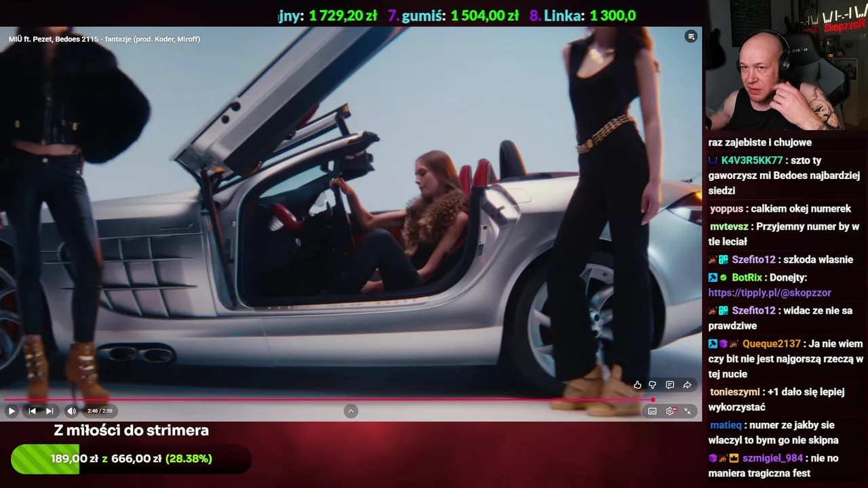Image resolution: width=868 pixels, height=488 pixels.
Task: Open comments using the speech bubble icon
Action: pyautogui.click(x=670, y=385)
